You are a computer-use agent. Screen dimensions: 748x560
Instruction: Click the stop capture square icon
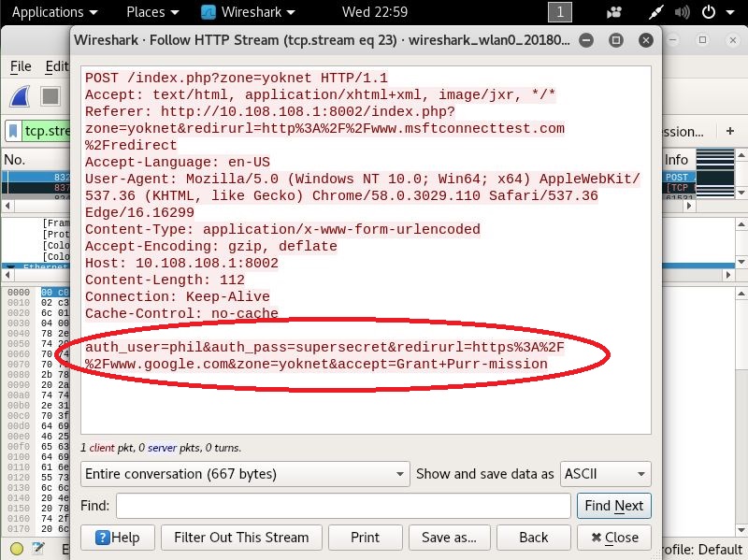pyautogui.click(x=50, y=96)
